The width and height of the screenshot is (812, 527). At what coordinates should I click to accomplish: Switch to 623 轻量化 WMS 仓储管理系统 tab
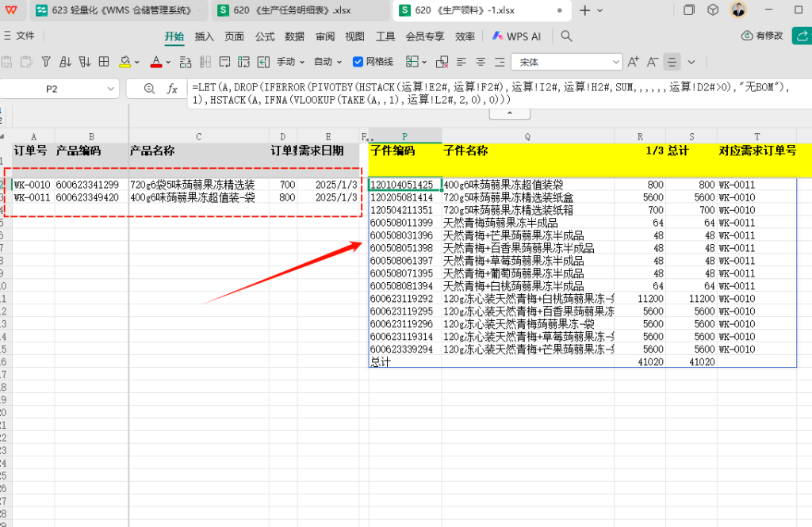click(119, 10)
